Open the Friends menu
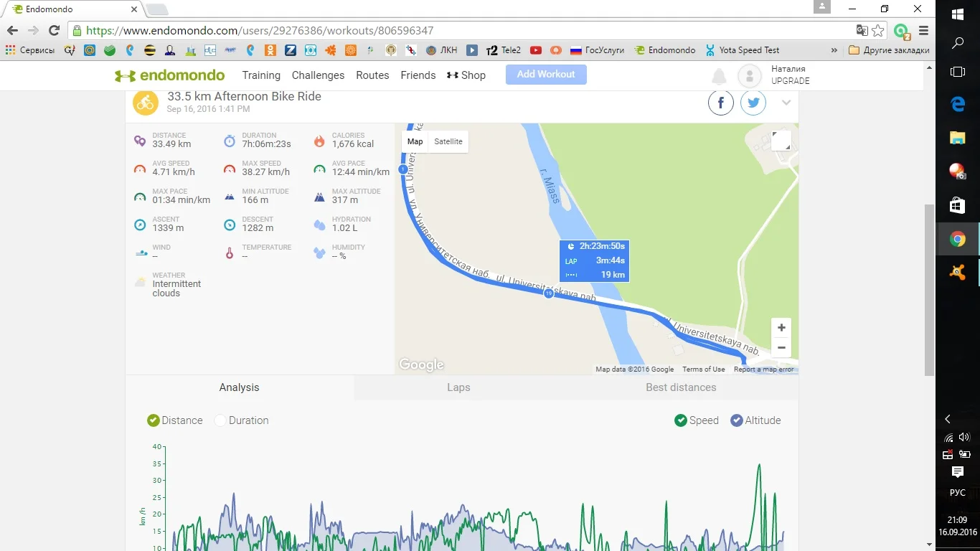Viewport: 980px width, 551px height. [x=418, y=75]
